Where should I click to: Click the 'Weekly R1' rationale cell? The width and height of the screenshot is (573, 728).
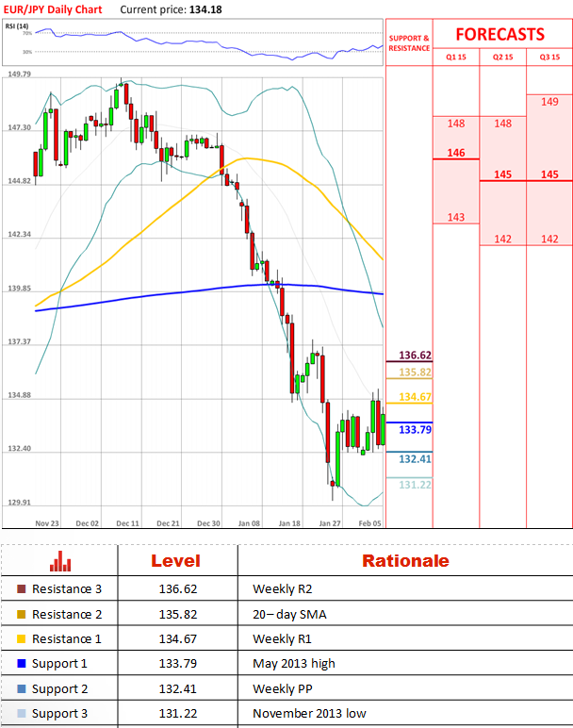(282, 639)
